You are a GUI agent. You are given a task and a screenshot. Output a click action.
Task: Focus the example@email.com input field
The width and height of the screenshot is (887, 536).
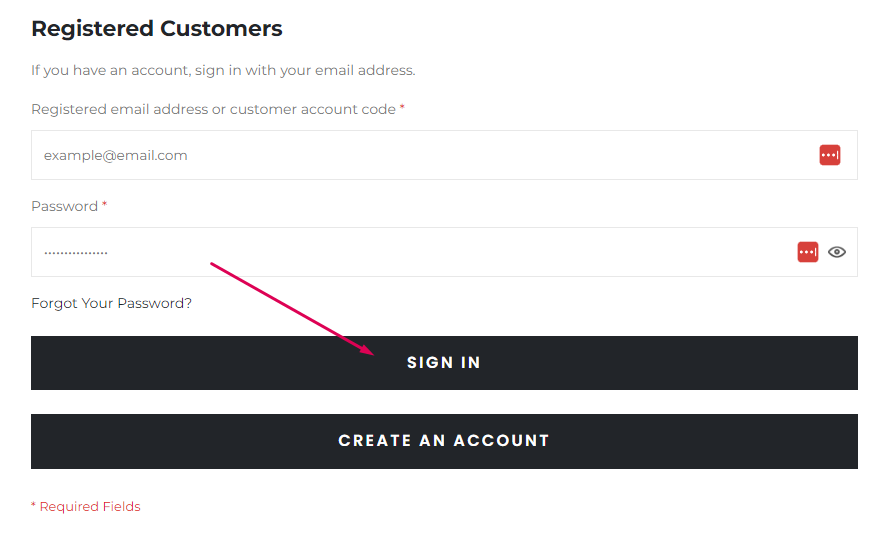pos(444,155)
